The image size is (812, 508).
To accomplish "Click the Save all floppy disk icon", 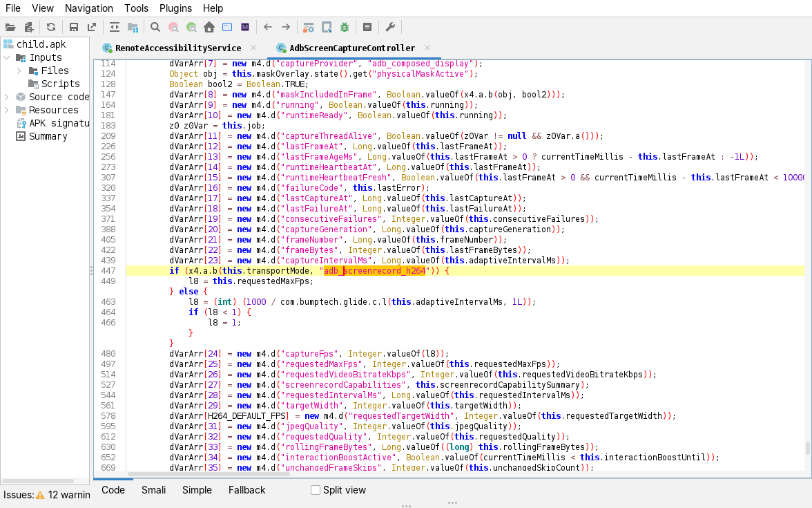I will (73, 28).
